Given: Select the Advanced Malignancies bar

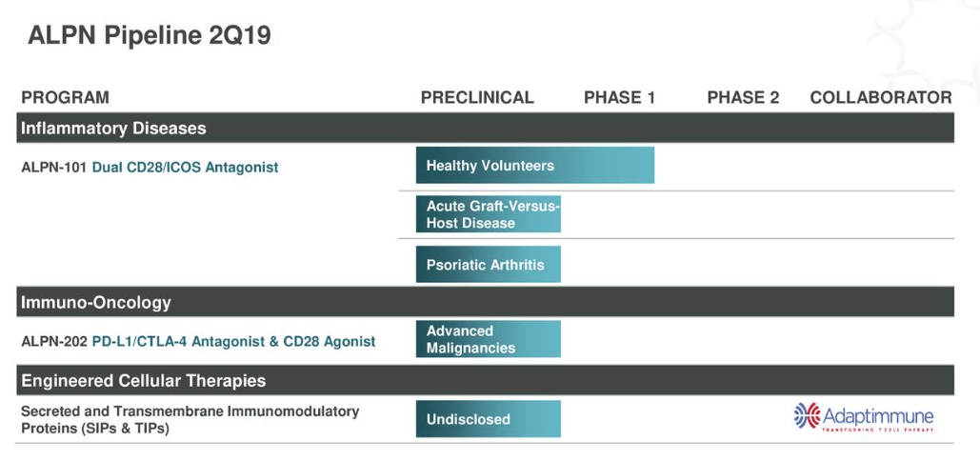Looking at the screenshot, I should (488, 339).
